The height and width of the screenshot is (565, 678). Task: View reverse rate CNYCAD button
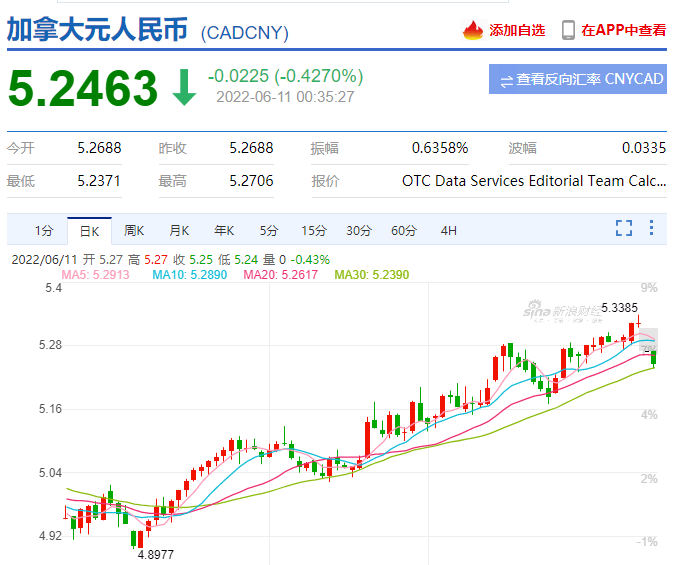tap(578, 79)
